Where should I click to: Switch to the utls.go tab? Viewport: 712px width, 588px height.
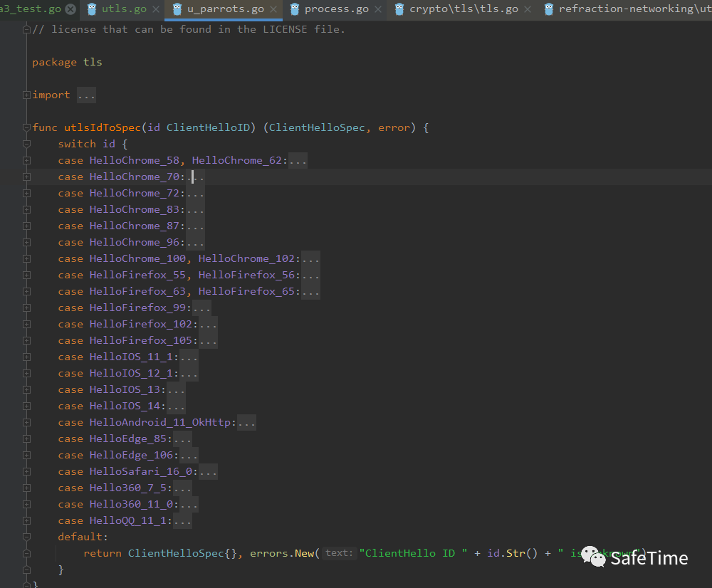point(123,9)
